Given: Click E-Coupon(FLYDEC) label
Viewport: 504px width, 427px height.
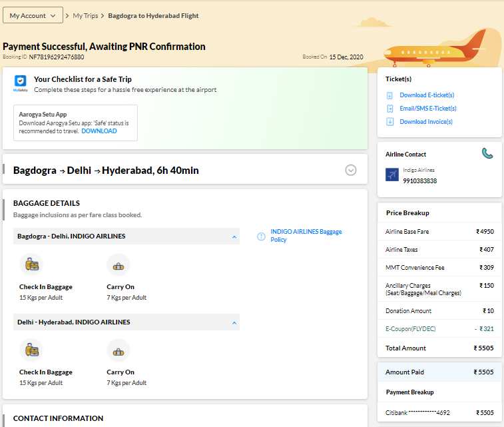Looking at the screenshot, I should 411,329.
